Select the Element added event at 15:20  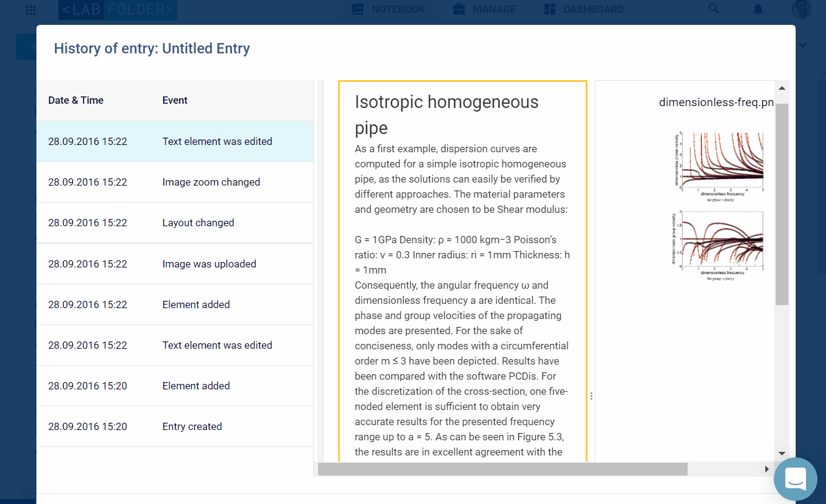coord(175,386)
